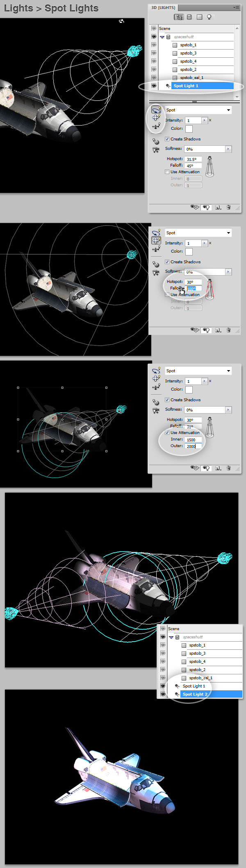This screenshot has width=246, height=868.
Task: Open the Color swatch in Hotspot 31.5° panel
Action: [x=189, y=129]
